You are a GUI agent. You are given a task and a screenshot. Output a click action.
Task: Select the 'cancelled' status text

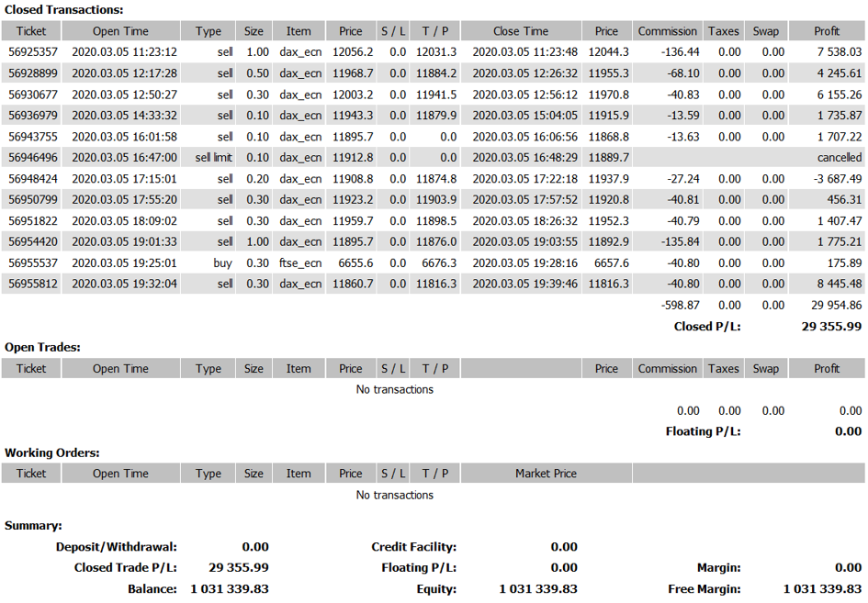pos(840,158)
